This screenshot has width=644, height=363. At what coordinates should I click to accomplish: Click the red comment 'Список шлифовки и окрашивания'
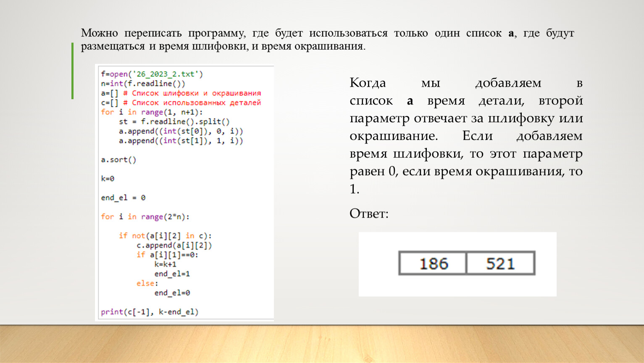pos(196,93)
